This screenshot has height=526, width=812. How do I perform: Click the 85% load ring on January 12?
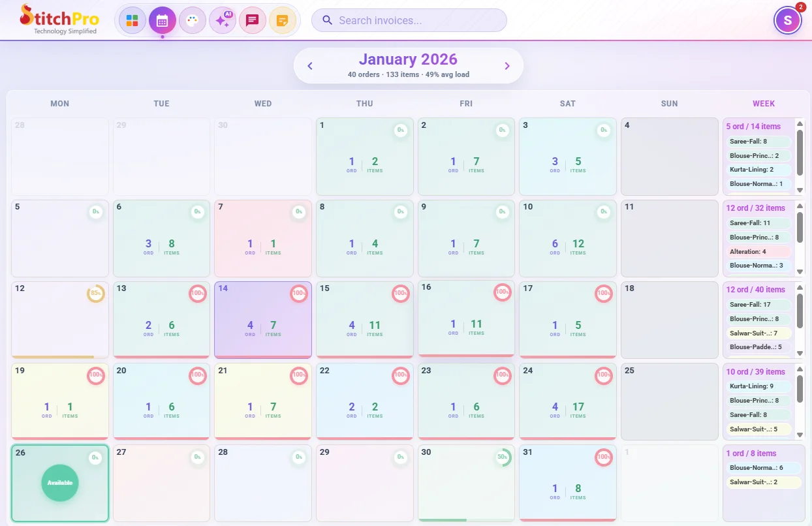[96, 294]
